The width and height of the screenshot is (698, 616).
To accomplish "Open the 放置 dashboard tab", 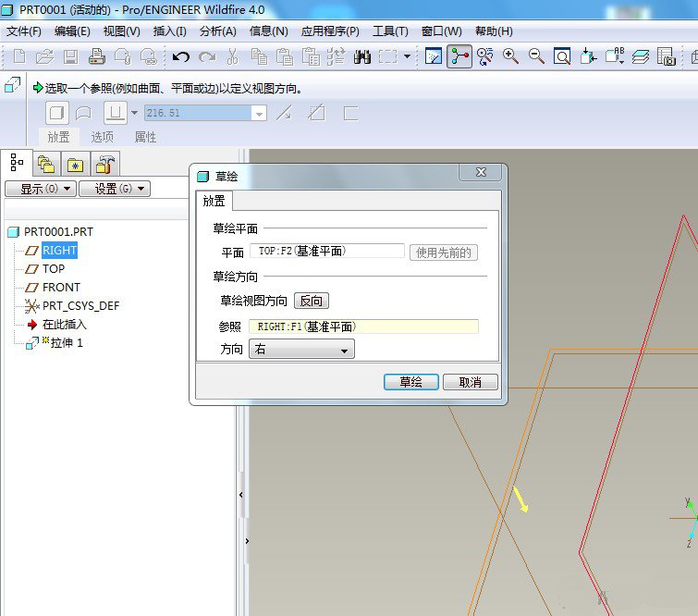I will click(59, 137).
